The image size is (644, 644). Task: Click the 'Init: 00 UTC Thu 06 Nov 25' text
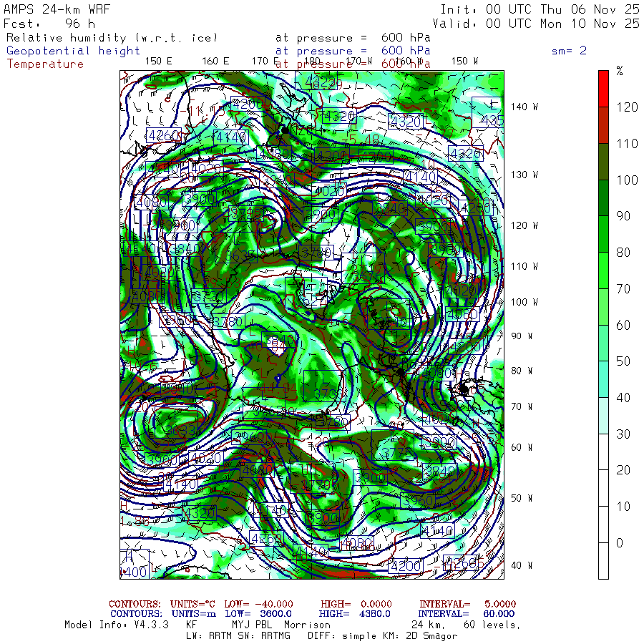pyautogui.click(x=540, y=9)
